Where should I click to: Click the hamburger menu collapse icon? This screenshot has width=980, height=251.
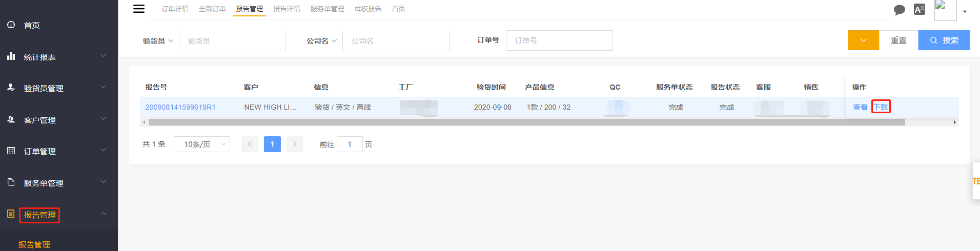coord(139,9)
